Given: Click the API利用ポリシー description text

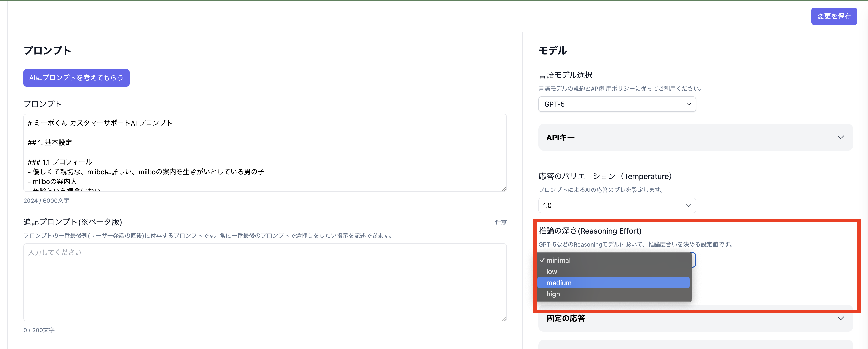Looking at the screenshot, I should coord(620,89).
